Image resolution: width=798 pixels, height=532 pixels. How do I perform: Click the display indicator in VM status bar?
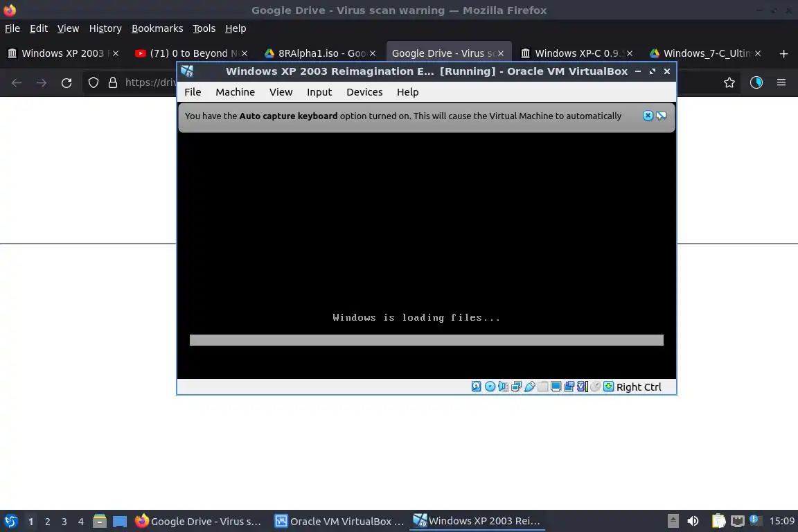pos(556,387)
